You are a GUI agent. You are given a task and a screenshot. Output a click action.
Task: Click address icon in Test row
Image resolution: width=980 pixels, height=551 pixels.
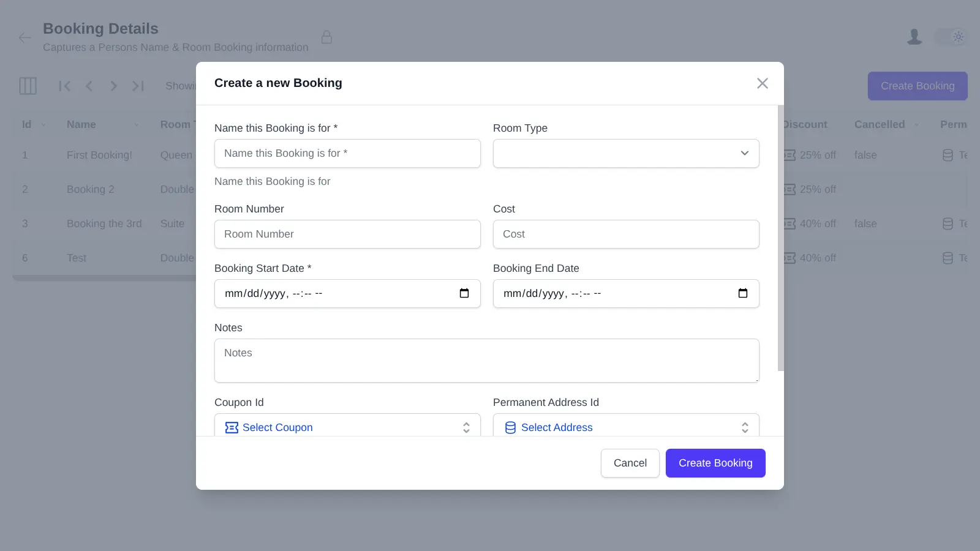point(948,258)
